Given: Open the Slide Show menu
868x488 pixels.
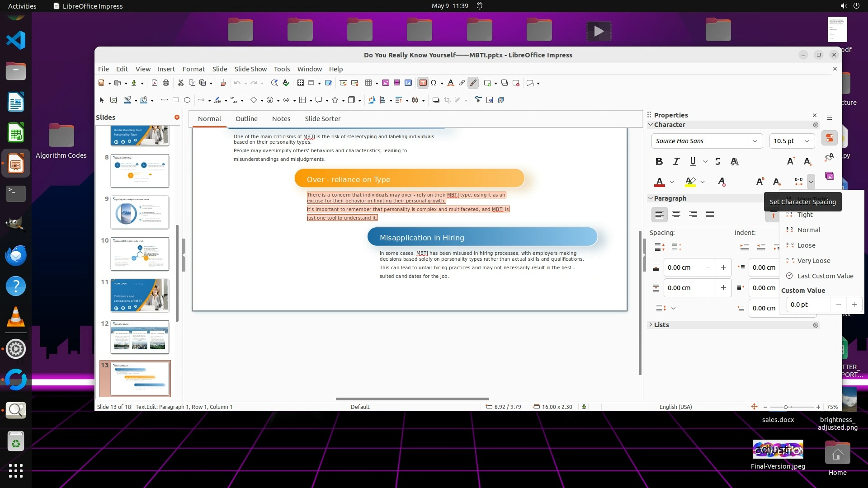Looking at the screenshot, I should click(x=250, y=69).
